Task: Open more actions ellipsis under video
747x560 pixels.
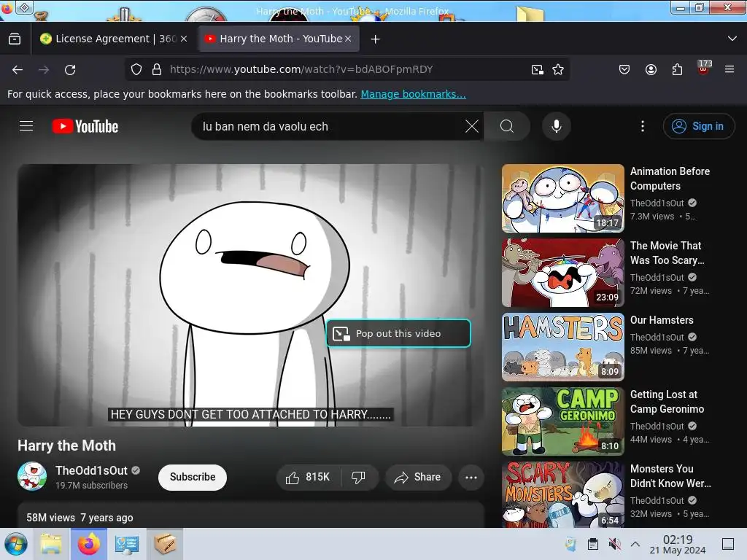Action: pyautogui.click(x=471, y=477)
